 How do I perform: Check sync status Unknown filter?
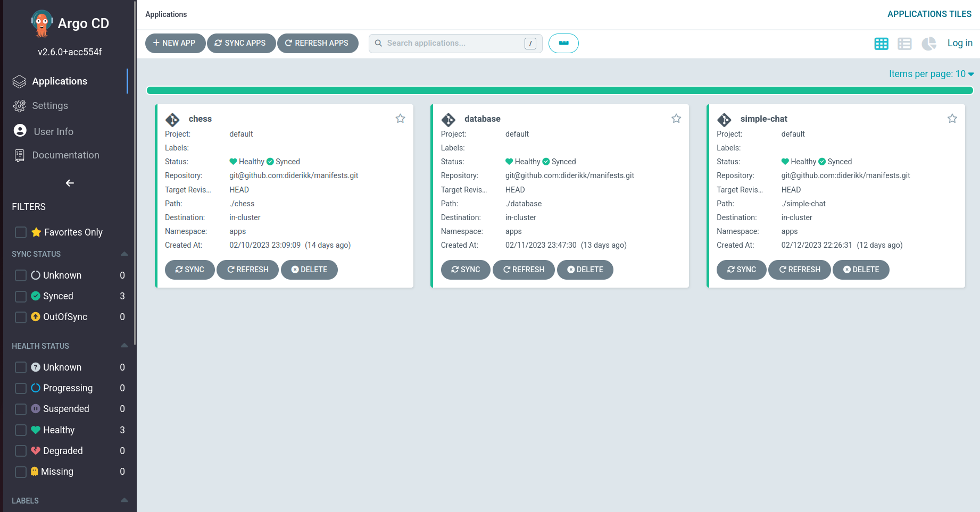click(x=21, y=275)
